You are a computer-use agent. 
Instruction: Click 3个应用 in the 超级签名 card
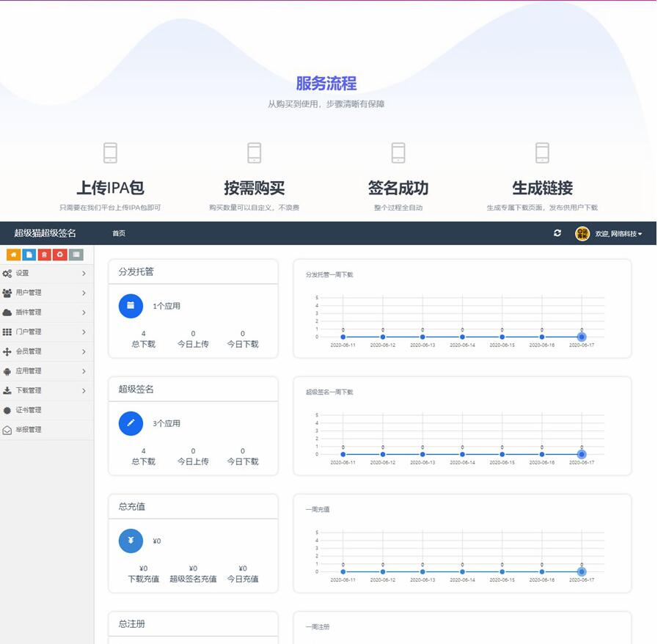click(166, 423)
